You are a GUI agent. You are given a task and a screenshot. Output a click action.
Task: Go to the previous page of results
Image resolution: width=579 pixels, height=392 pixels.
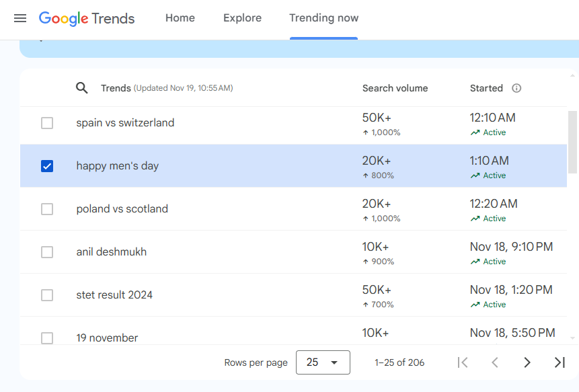coord(495,362)
